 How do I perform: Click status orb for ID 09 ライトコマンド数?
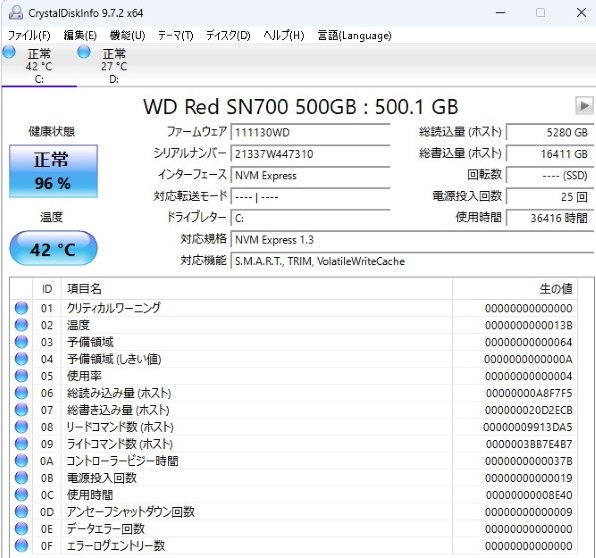click(21, 444)
